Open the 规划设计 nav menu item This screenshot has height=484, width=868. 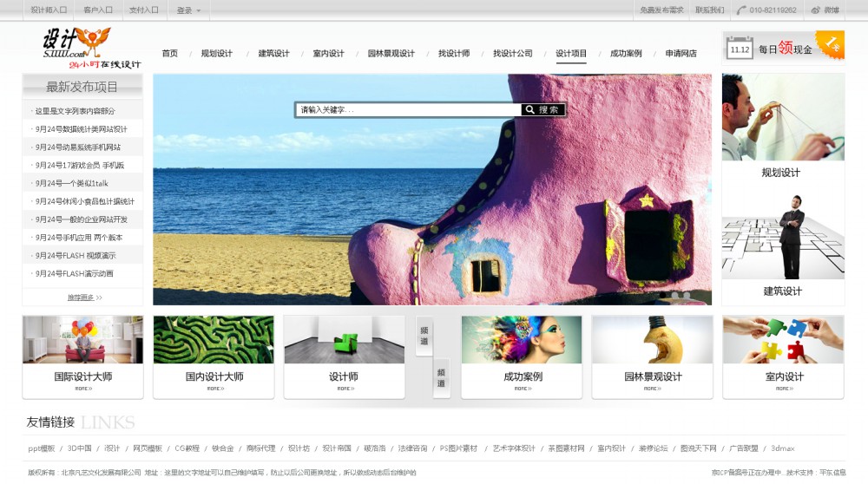coord(216,53)
